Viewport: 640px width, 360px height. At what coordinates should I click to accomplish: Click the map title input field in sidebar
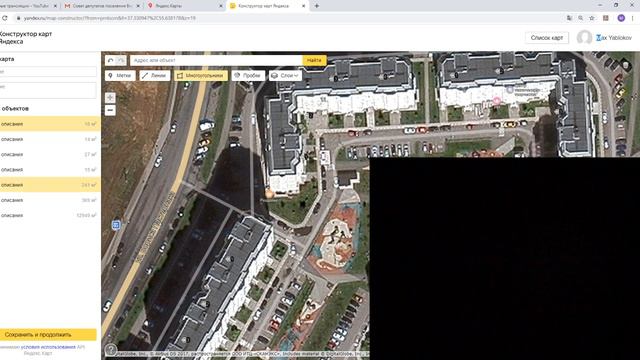click(47, 71)
